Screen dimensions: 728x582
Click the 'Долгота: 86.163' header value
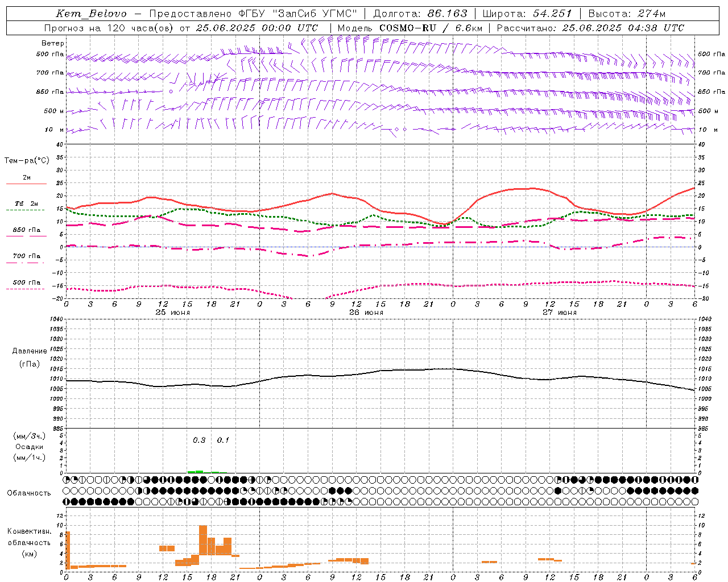(420, 14)
